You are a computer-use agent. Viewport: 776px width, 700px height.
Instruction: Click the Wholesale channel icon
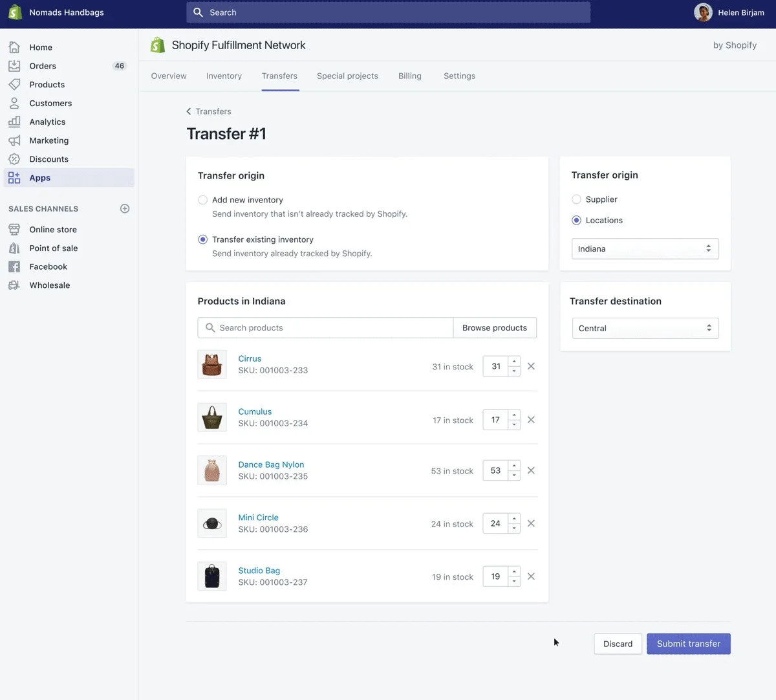(x=14, y=285)
